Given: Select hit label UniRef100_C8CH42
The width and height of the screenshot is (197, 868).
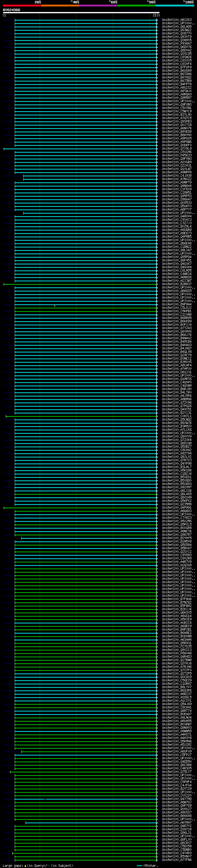Looking at the screenshot, I should point(177,450).
